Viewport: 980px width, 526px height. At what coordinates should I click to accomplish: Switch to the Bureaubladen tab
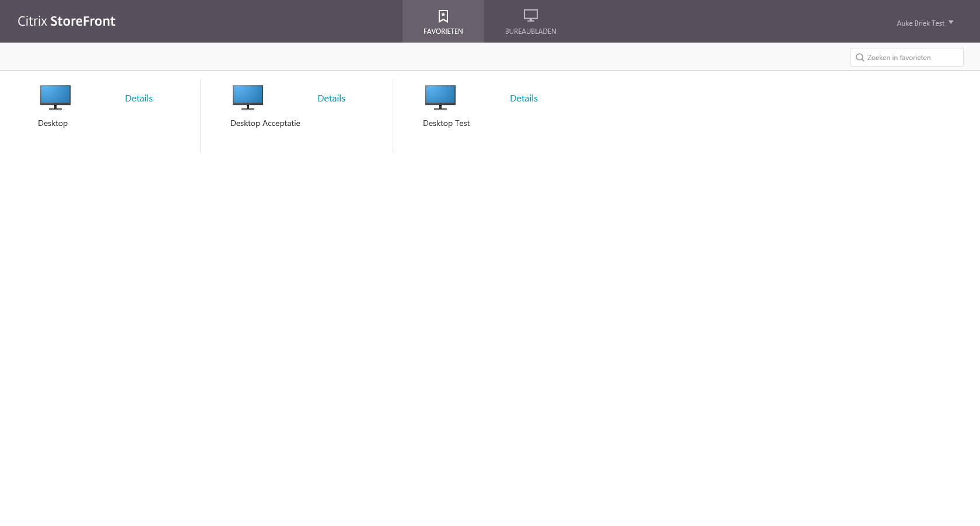[531, 22]
